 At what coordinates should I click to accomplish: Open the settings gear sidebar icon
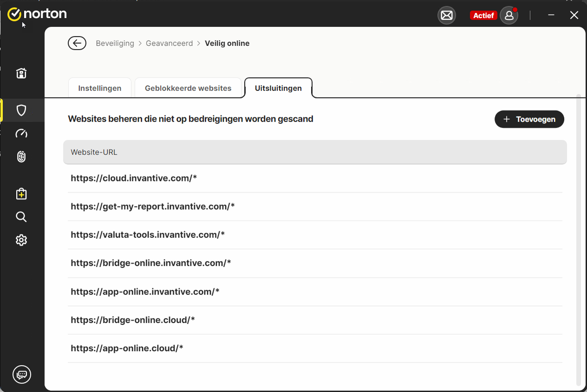21,240
